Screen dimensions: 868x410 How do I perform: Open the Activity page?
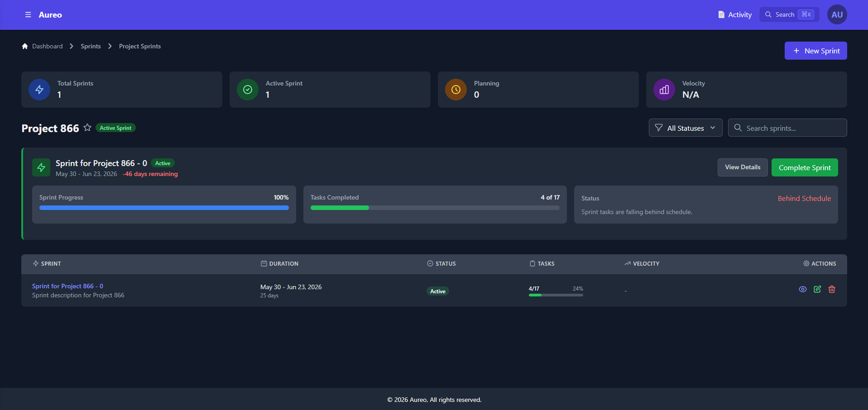[x=735, y=15]
